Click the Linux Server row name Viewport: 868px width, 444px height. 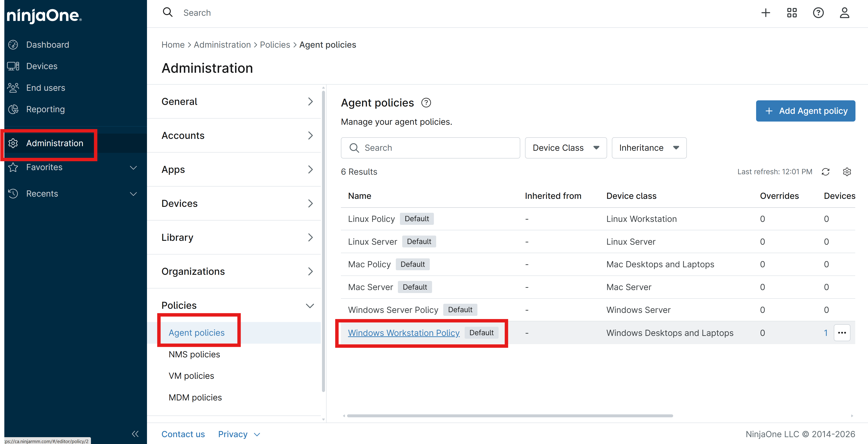point(372,242)
